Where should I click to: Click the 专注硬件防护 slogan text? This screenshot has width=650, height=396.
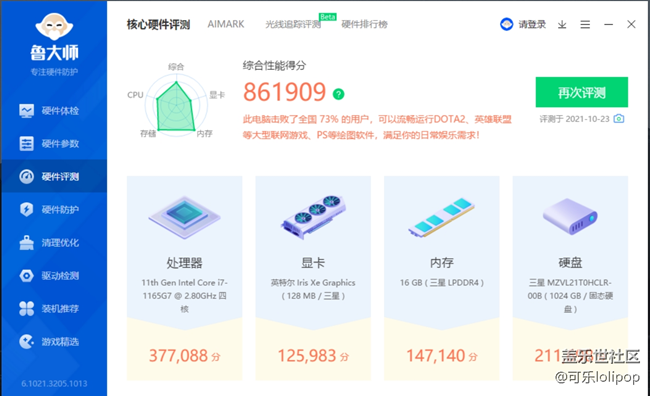tap(54, 72)
